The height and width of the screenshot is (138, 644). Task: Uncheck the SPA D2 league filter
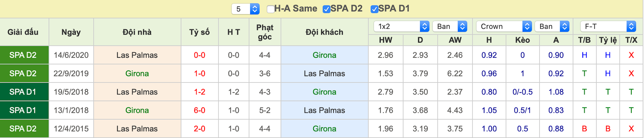[326, 9]
